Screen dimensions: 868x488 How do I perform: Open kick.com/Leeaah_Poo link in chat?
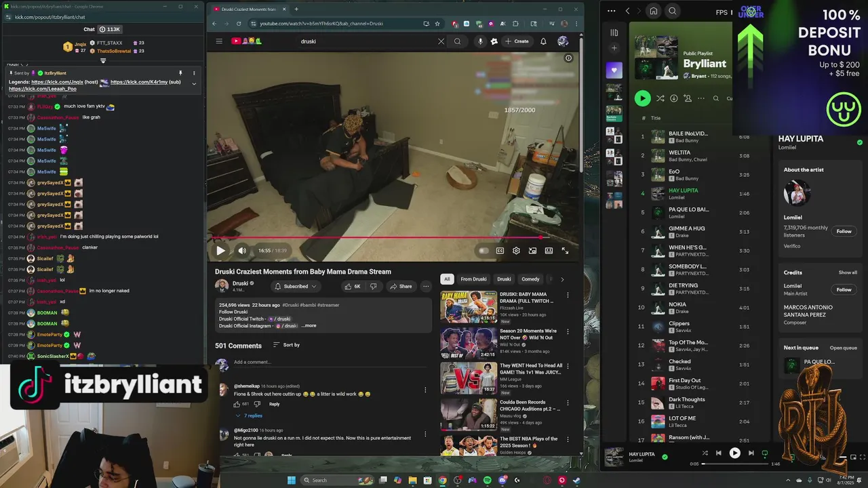(43, 89)
